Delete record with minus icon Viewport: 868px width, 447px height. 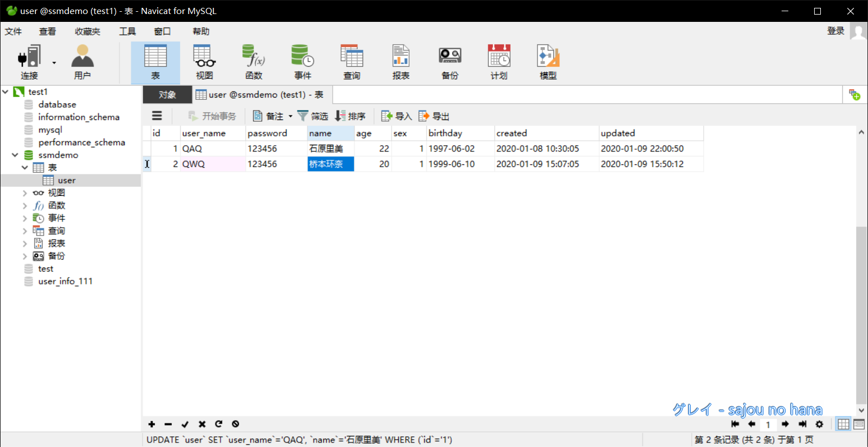tap(168, 424)
